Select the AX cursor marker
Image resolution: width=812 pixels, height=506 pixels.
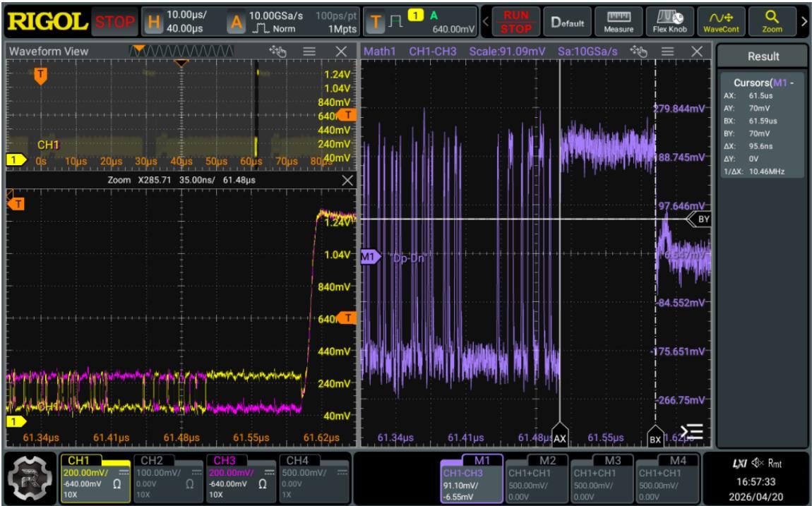click(560, 435)
